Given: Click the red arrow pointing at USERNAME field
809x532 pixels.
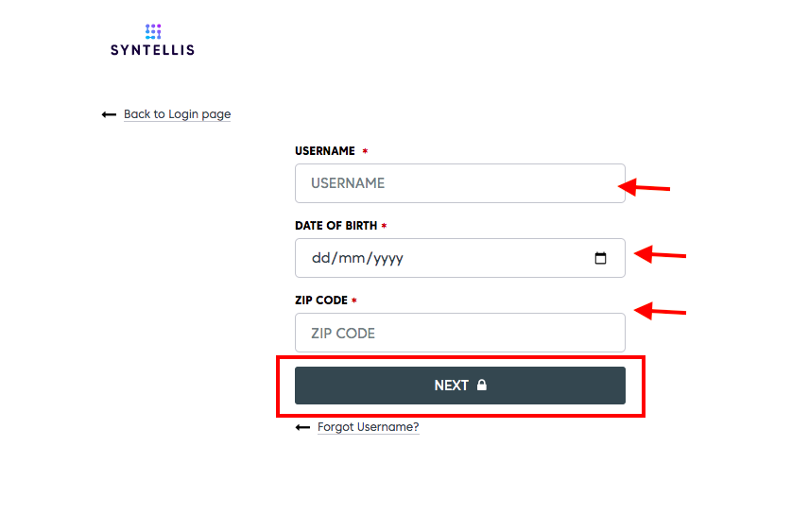Looking at the screenshot, I should pos(644,187).
